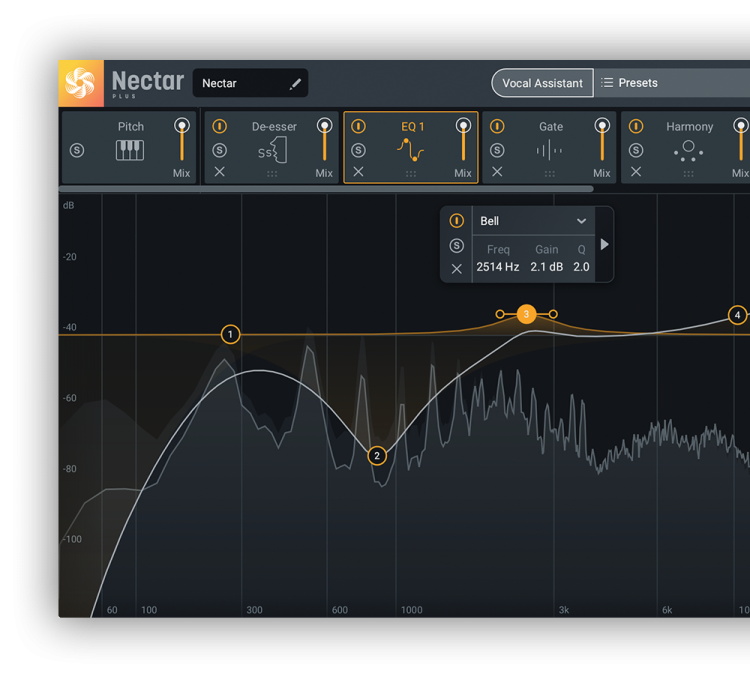Viewport: 750px width, 680px height.
Task: Solo the Harmony module
Action: (636, 151)
